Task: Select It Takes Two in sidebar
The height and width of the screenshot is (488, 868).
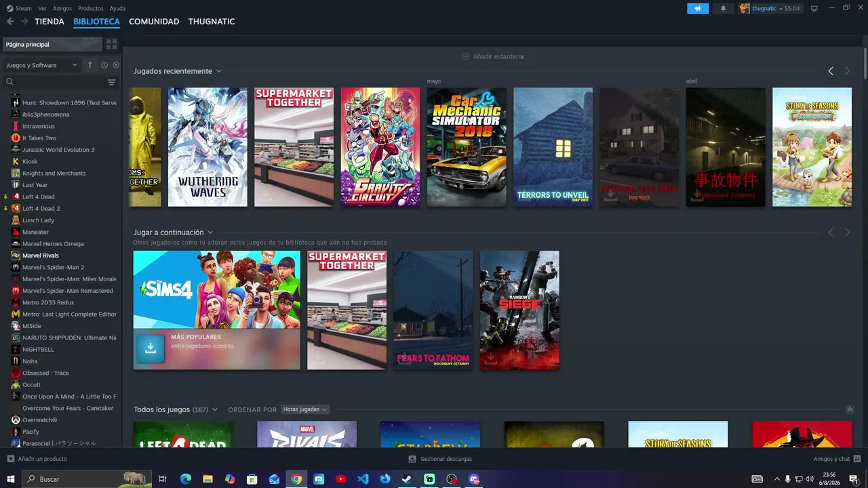Action: pos(39,138)
